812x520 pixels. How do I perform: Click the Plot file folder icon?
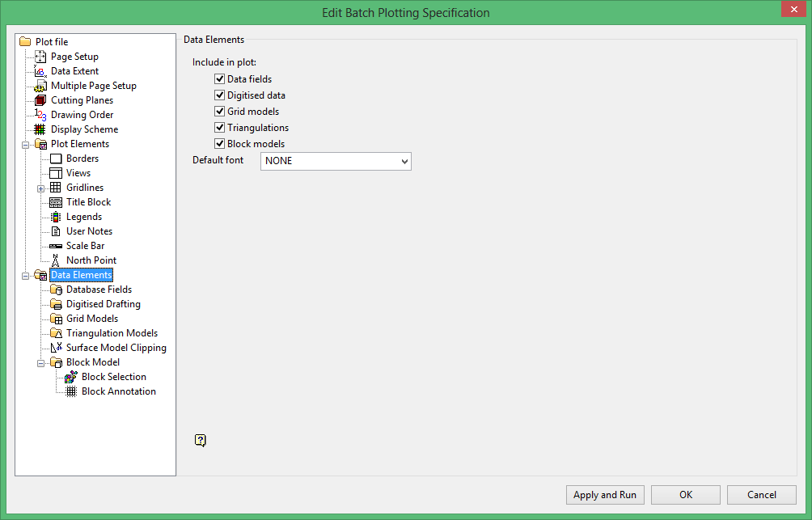tap(25, 41)
